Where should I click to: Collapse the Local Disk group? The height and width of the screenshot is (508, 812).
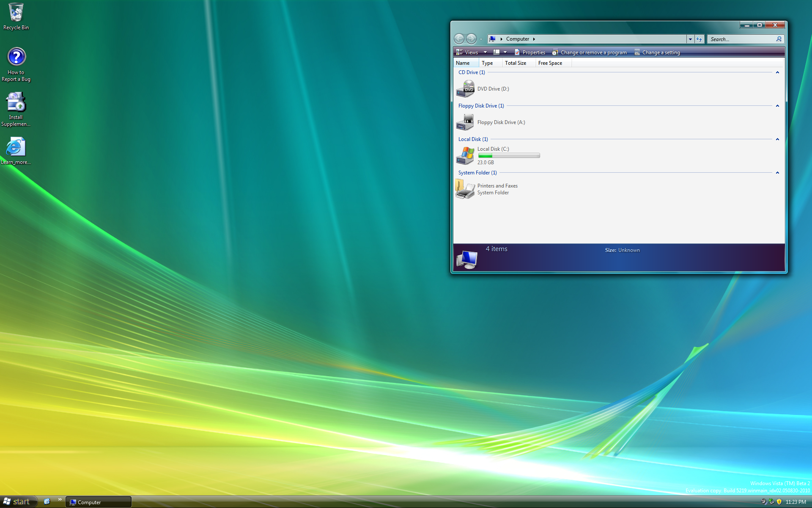pyautogui.click(x=777, y=139)
